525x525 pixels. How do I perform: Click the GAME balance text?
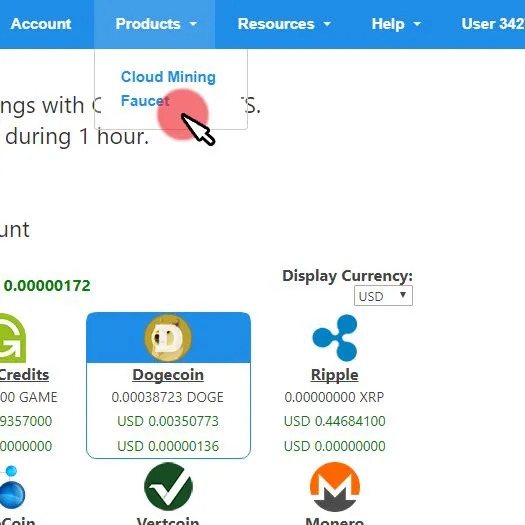[x=29, y=397]
